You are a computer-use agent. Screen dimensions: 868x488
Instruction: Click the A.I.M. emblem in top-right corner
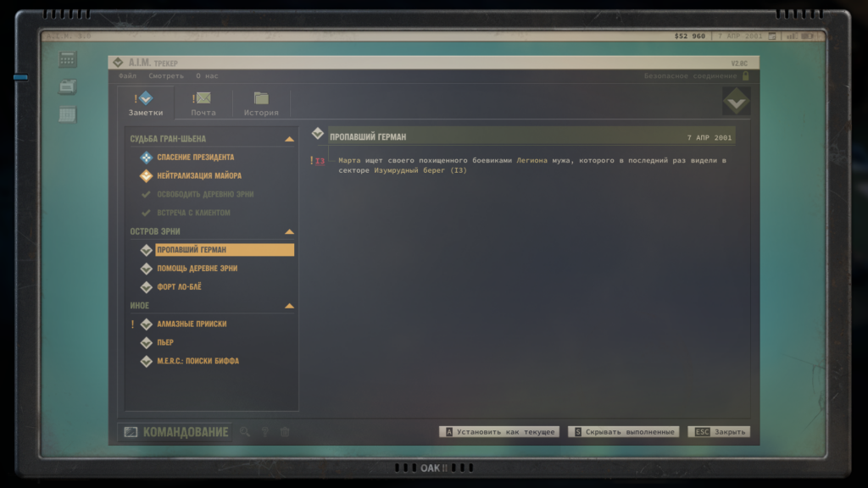735,102
